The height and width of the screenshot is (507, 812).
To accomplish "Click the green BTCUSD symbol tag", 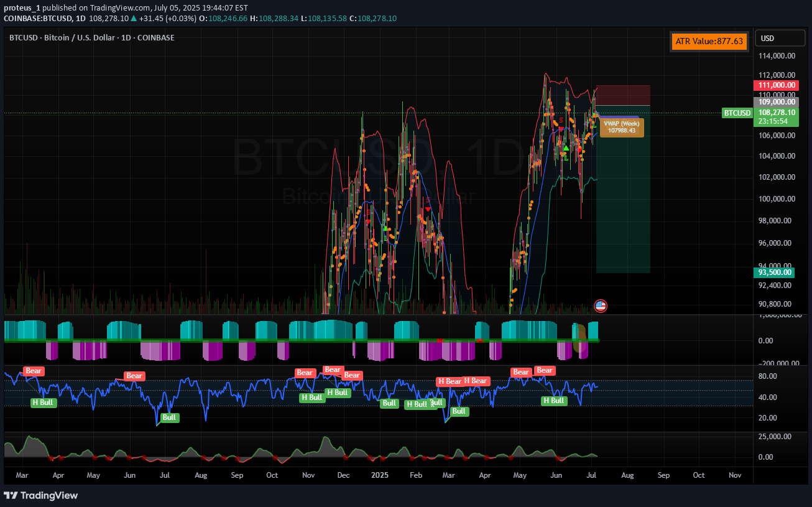I will (x=736, y=113).
